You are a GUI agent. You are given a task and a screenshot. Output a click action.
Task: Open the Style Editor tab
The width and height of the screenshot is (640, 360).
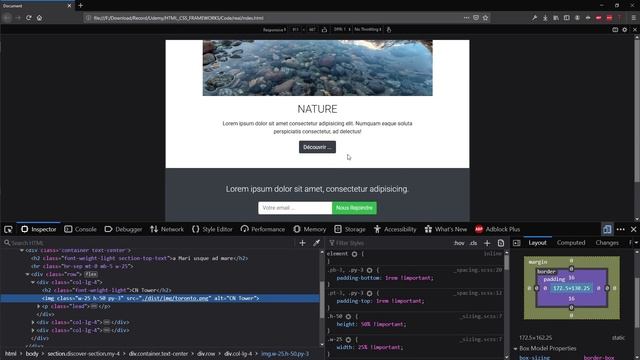point(212,229)
